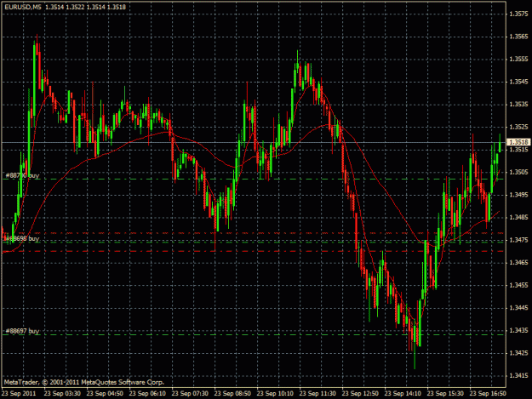532x399 pixels.
Task: Click the 1.3535 price axis label
Action: coord(518,104)
